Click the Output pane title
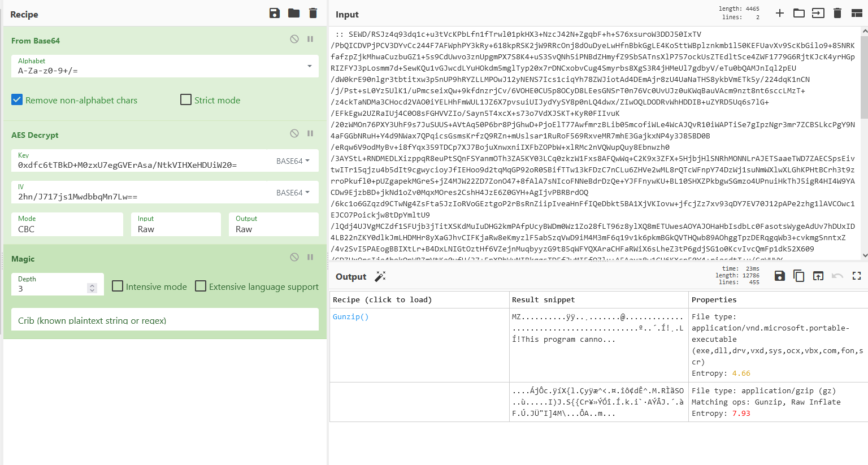Screen dimensions: 868x465 tap(351, 277)
